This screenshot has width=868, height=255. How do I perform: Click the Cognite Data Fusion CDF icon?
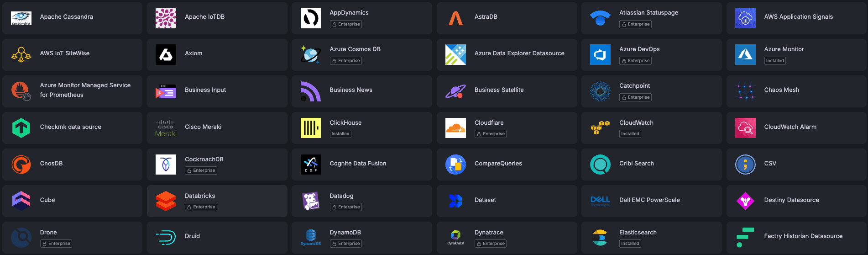pyautogui.click(x=311, y=165)
